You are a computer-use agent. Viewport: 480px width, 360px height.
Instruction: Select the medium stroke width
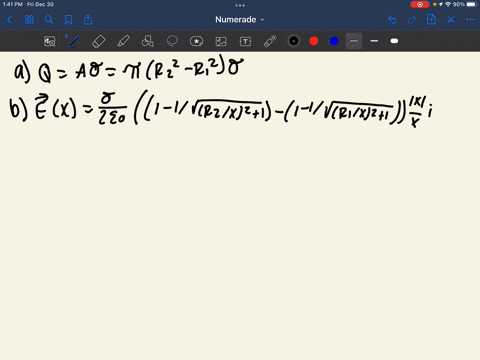pyautogui.click(x=374, y=41)
